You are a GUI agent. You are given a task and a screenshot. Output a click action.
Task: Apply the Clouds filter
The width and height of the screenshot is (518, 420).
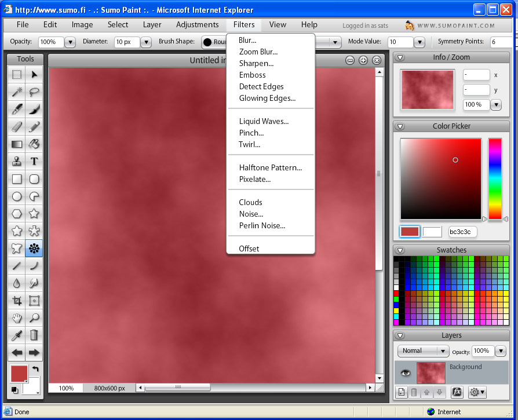coord(250,202)
